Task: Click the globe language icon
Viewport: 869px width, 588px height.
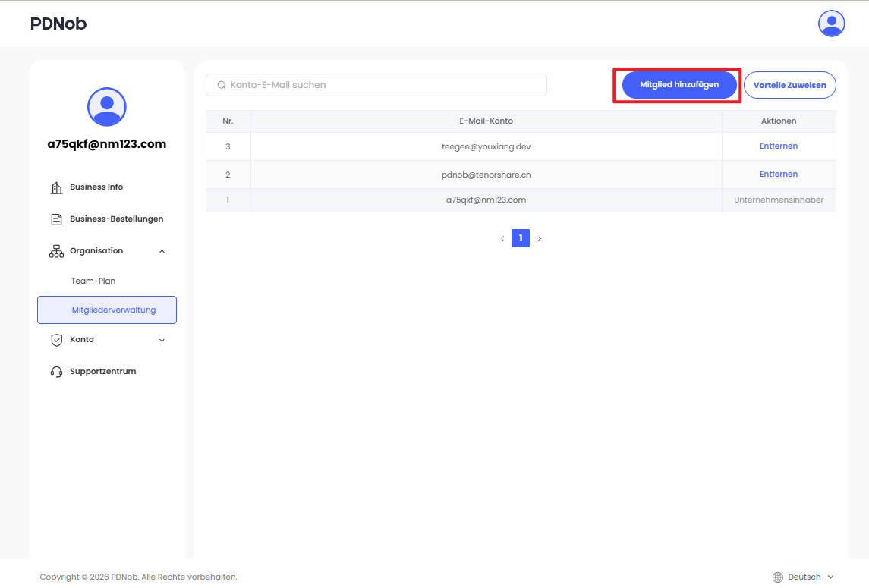Action: (x=778, y=577)
